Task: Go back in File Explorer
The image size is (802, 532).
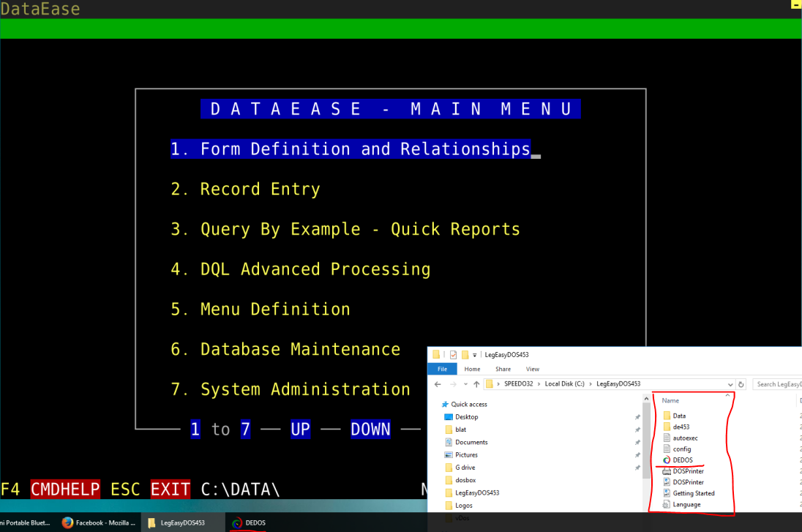Action: 438,384
